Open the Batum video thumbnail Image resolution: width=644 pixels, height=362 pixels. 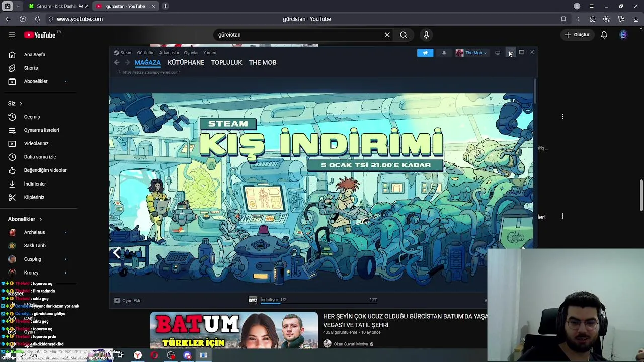[234, 330]
